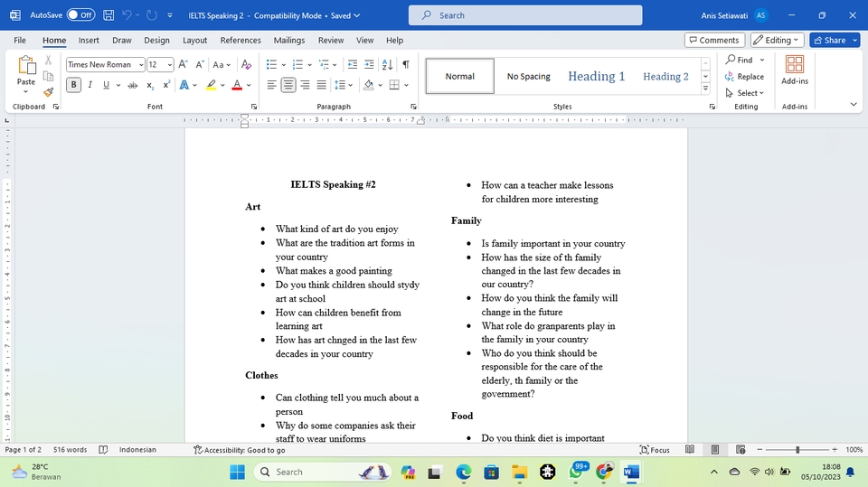Open the Editing mode dropdown
868x487 pixels.
pyautogui.click(x=778, y=40)
